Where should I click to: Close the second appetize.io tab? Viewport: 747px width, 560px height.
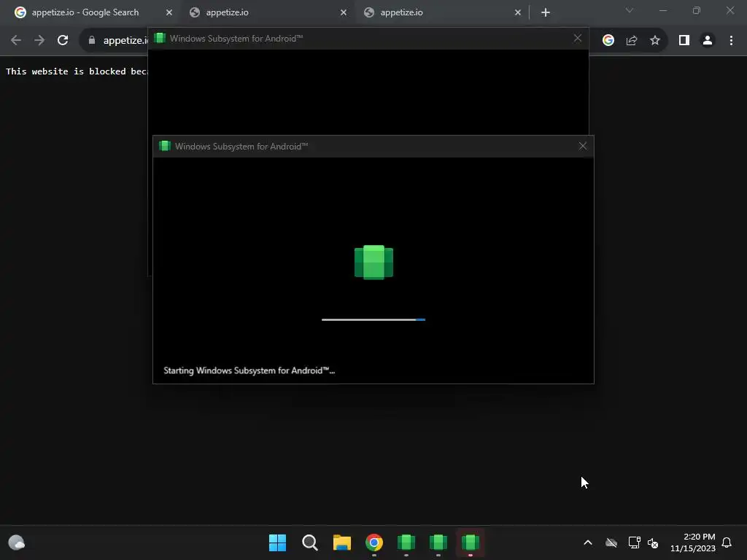pos(344,12)
